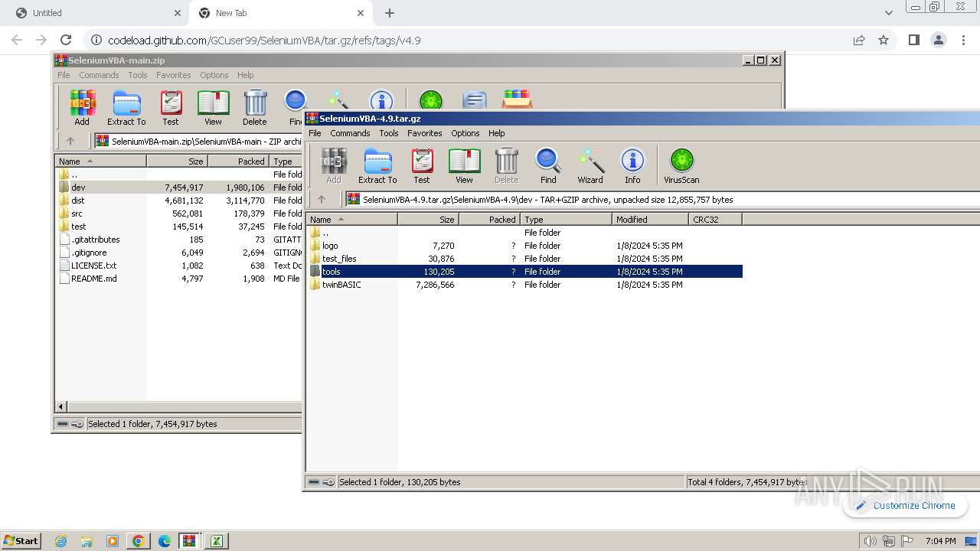Click the taskbar clock 7:04 PM
This screenshot has width=980, height=551.
[x=940, y=541]
